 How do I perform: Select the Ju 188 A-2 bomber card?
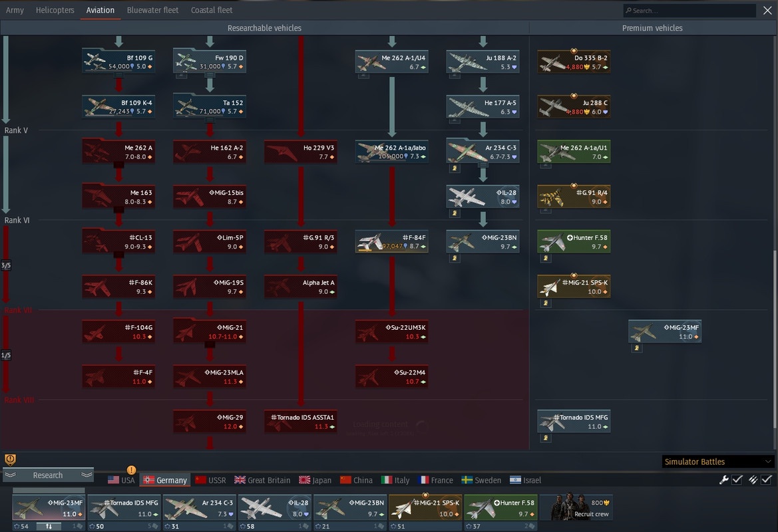(483, 61)
